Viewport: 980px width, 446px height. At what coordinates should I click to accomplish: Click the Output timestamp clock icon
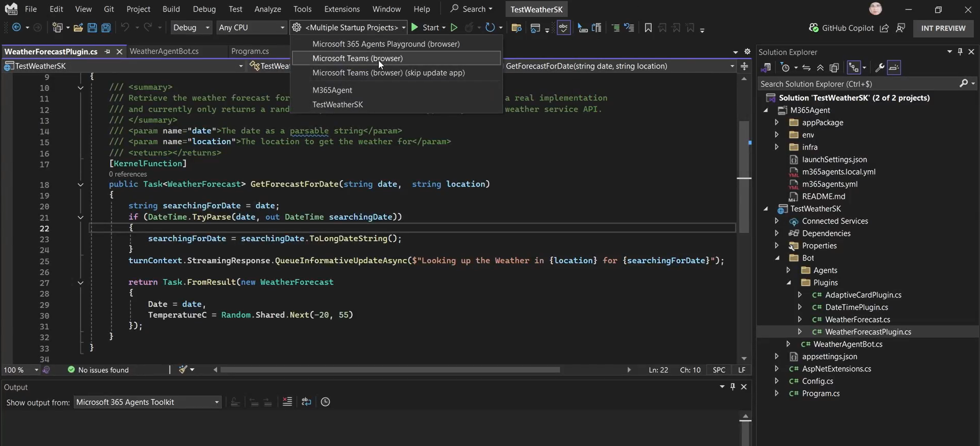[325, 402]
